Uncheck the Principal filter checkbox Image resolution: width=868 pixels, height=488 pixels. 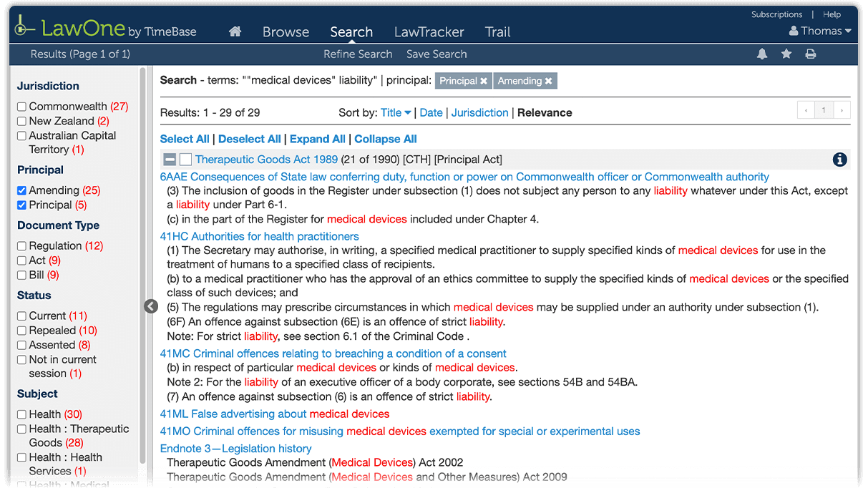(21, 205)
